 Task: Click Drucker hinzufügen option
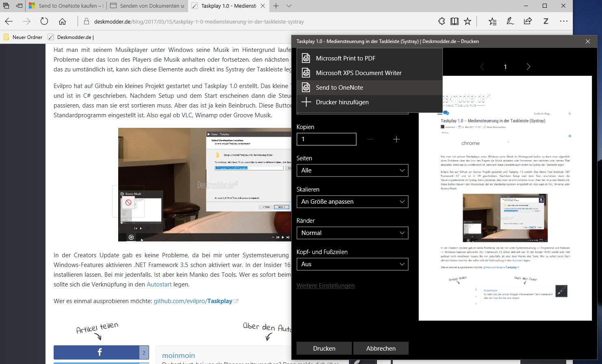coord(370,102)
